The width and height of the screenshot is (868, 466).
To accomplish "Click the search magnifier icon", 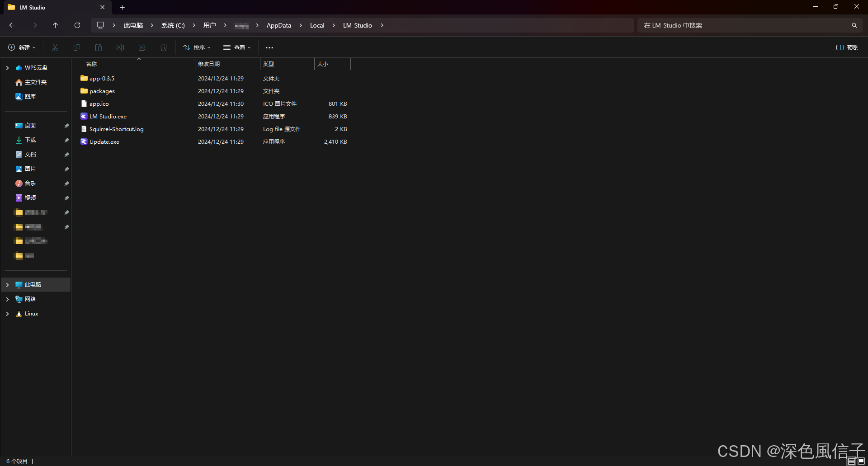I will click(x=854, y=25).
